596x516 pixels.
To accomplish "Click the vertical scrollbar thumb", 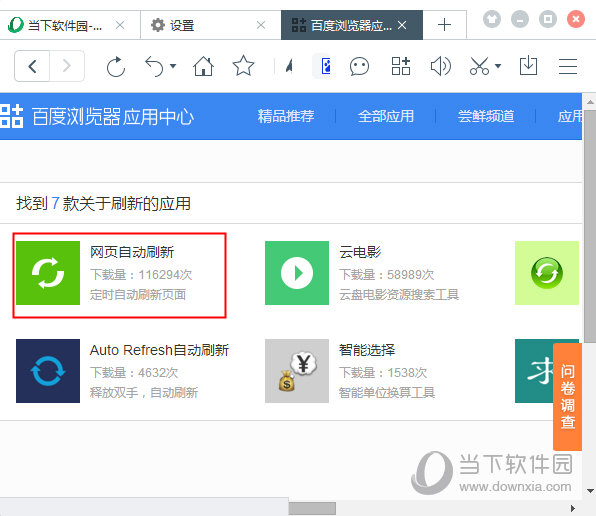I will 590,227.
